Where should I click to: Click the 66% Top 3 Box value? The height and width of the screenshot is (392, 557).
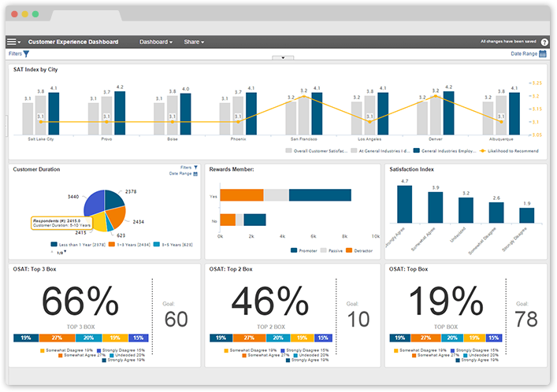(x=80, y=301)
